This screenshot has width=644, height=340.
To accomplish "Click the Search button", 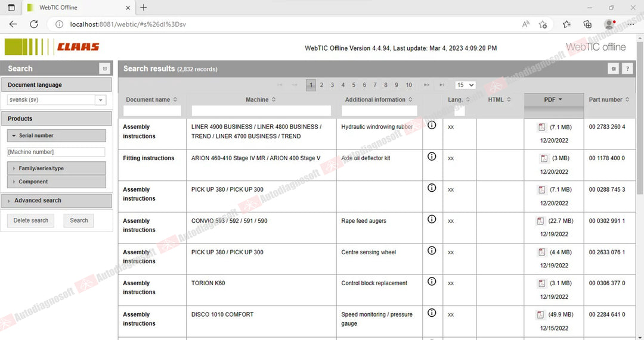I will pyautogui.click(x=79, y=220).
